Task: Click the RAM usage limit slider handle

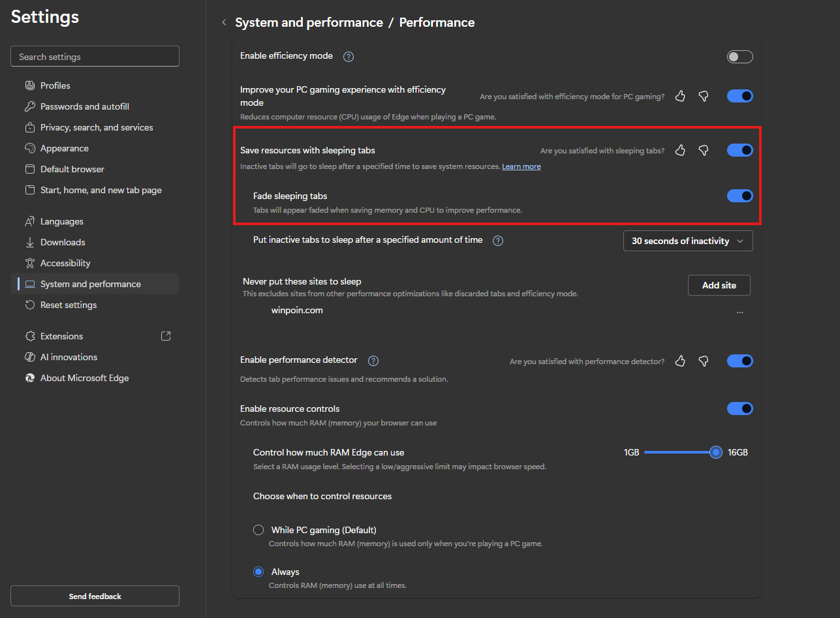Action: [x=716, y=452]
